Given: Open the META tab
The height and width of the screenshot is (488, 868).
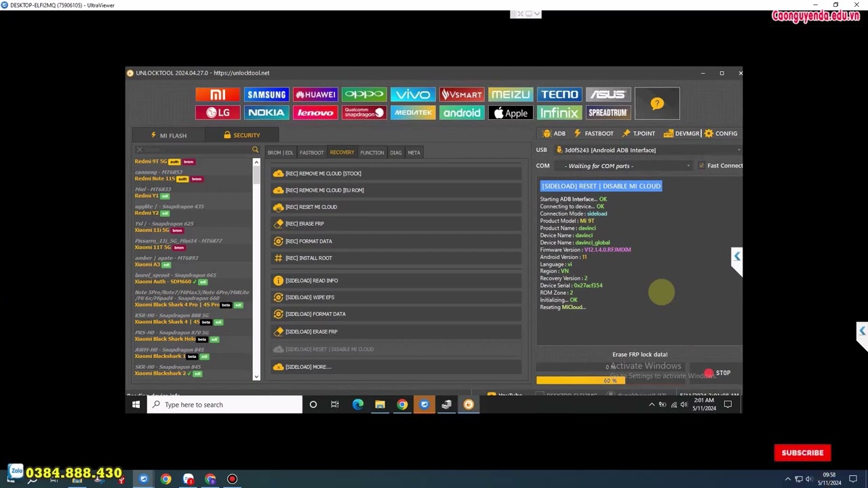Looking at the screenshot, I should pos(414,152).
